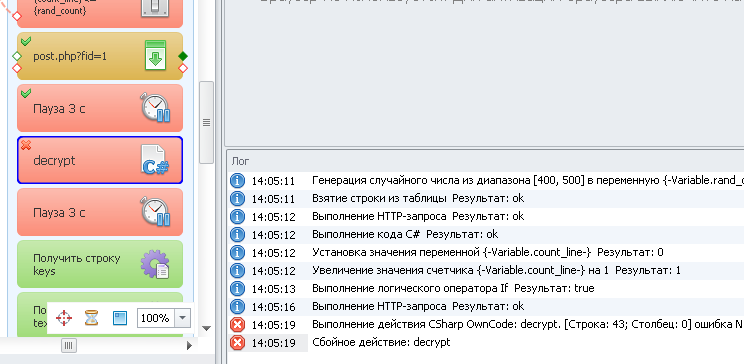Image resolution: width=744 pixels, height=364 pixels.
Task: Click the green filled connector of post.php block
Action: click(x=183, y=56)
